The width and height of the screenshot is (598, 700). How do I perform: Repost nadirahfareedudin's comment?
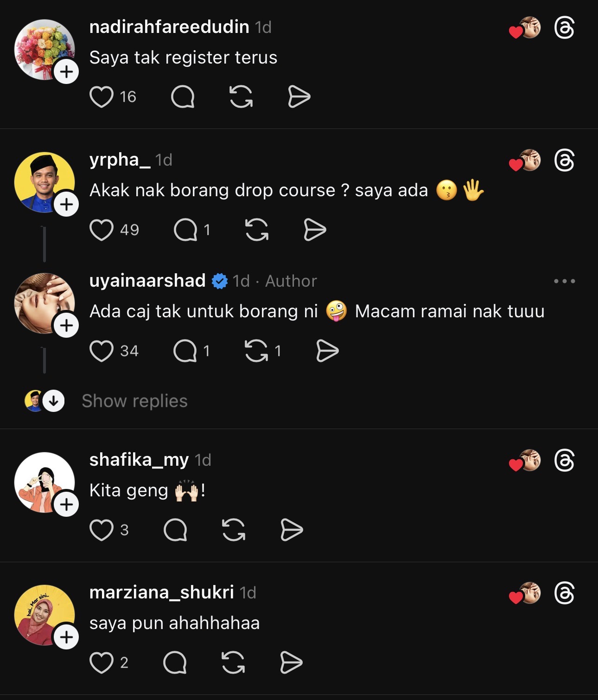(241, 97)
